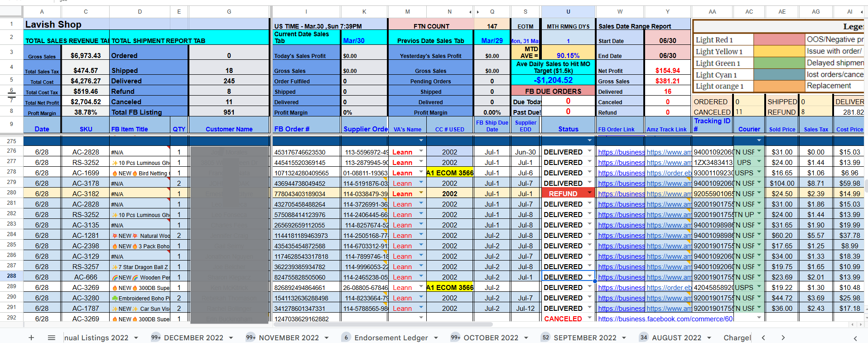Open OCTOBER 2022 tab menu arrow

pyautogui.click(x=526, y=338)
